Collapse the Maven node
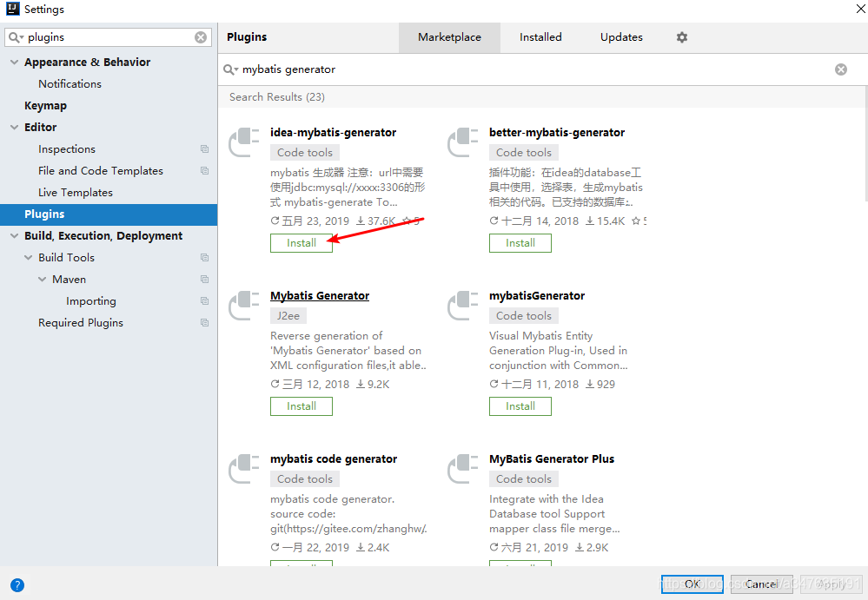 coord(42,280)
